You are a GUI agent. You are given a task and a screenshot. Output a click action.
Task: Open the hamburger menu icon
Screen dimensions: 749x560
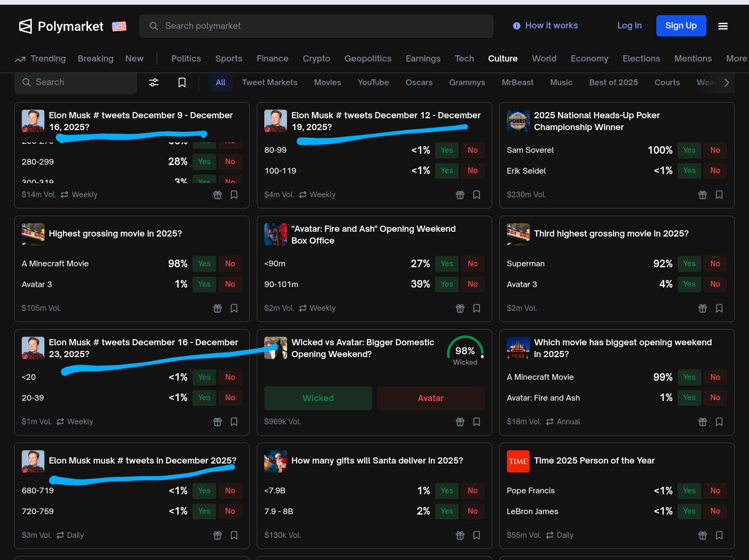click(723, 26)
